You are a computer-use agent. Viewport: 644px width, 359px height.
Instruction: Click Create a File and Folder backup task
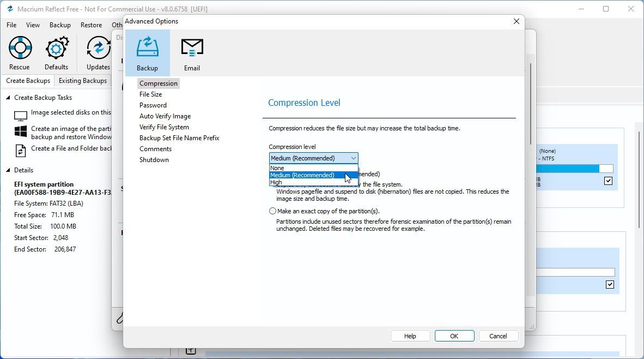(x=71, y=148)
